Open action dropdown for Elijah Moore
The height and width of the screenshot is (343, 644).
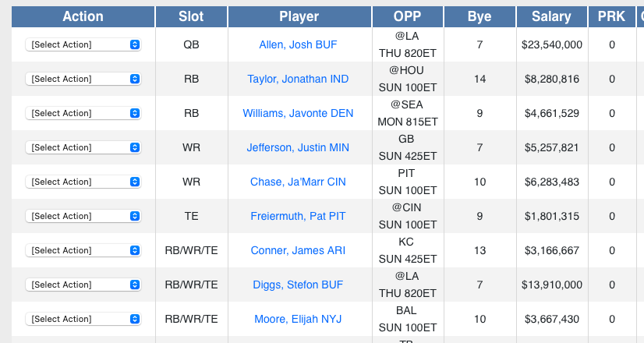(x=83, y=319)
